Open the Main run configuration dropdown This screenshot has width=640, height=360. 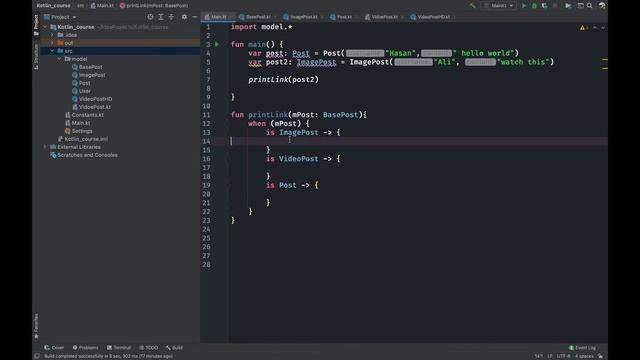click(x=499, y=6)
